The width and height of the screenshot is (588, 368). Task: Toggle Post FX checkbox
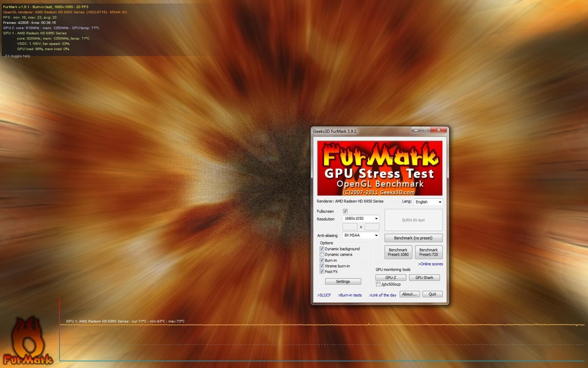[322, 272]
